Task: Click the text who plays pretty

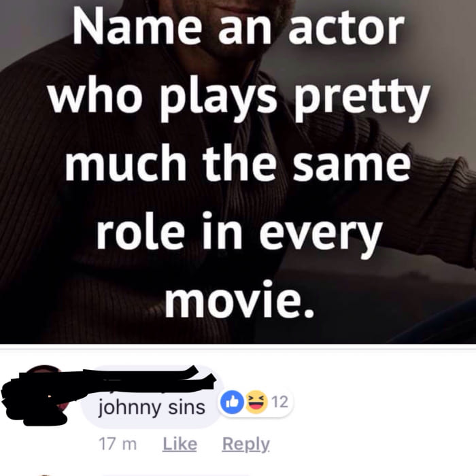Action: pos(239,98)
